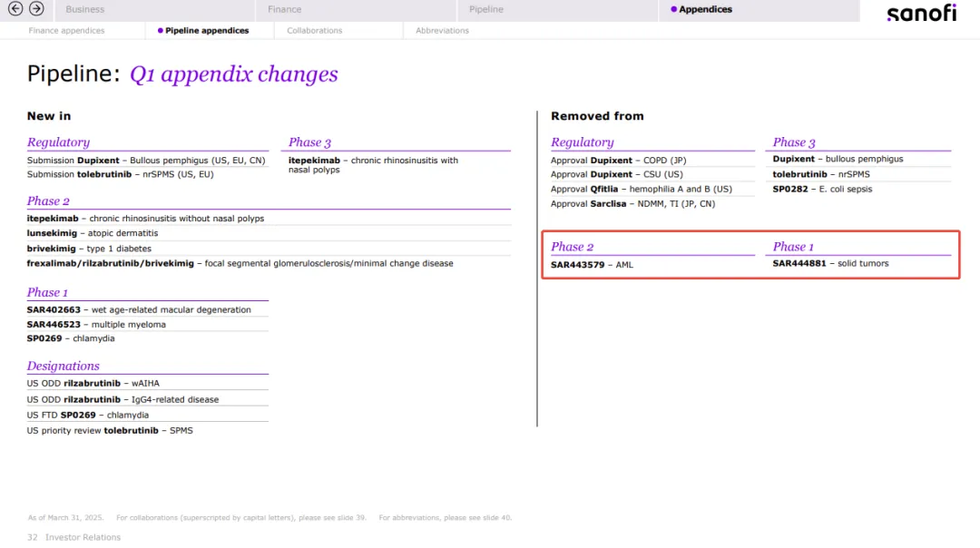Click SP0269 chlamydia in Phase 1
The height and width of the screenshot is (548, 980).
click(x=71, y=338)
